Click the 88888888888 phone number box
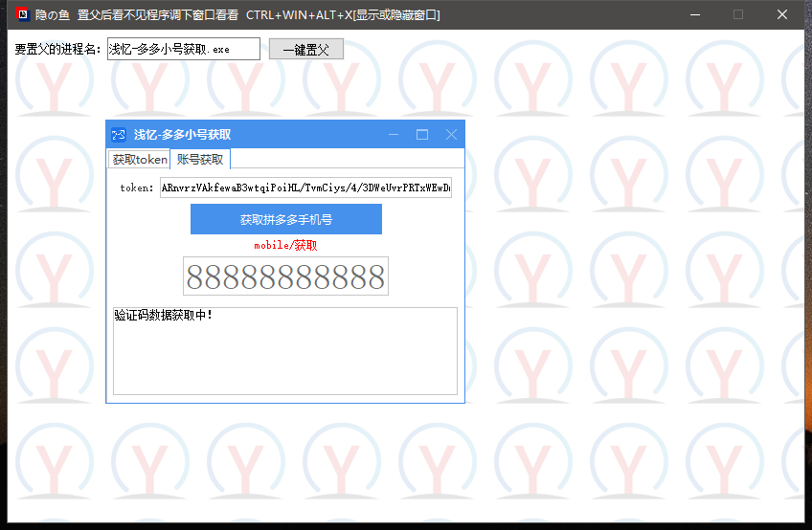Screen dimensions: 812x530 [285, 276]
